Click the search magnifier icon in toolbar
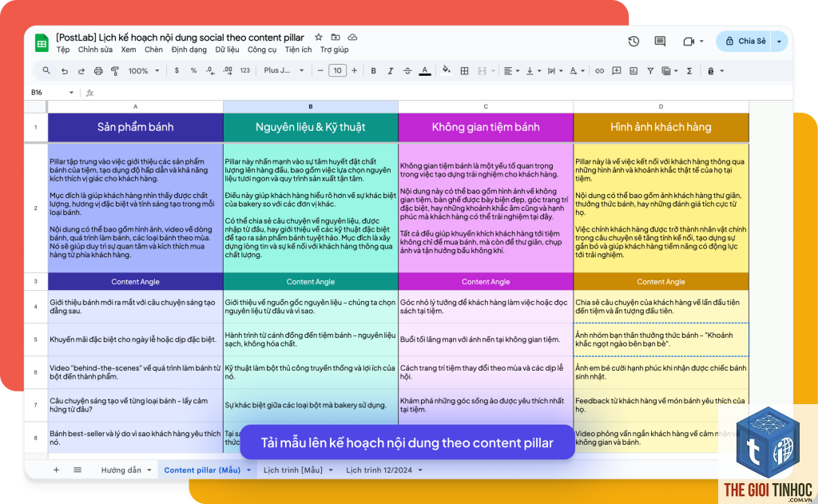818x504 pixels. (46, 70)
